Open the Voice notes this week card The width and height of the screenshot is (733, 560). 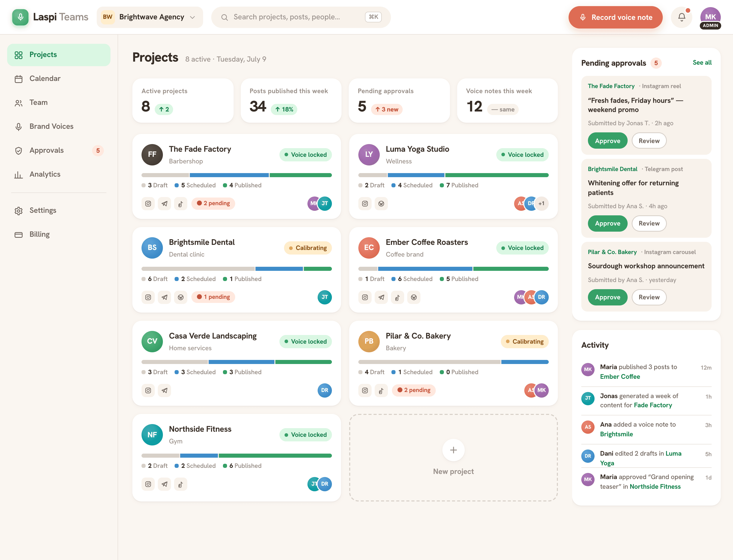(x=507, y=101)
